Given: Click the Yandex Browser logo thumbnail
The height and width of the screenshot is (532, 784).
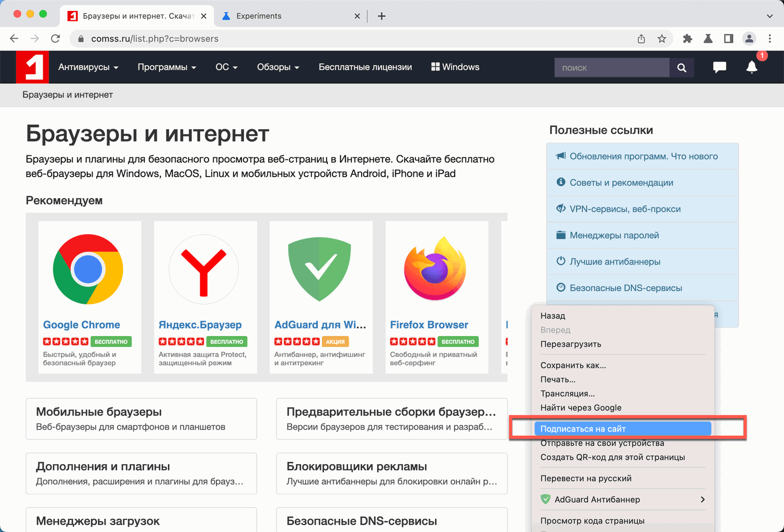Looking at the screenshot, I should pos(204,269).
